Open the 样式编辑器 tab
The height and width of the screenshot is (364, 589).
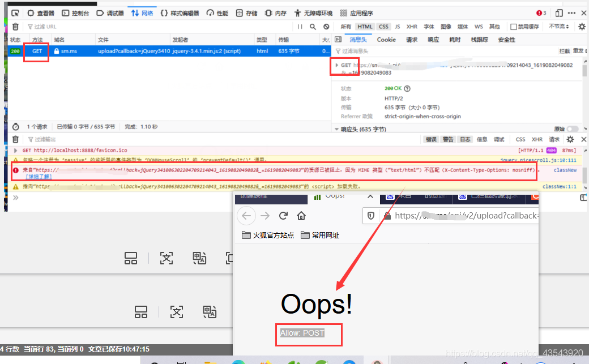pos(180,13)
